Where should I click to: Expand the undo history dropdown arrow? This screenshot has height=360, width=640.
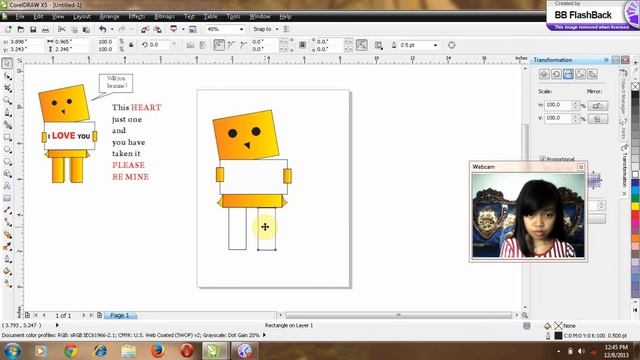(x=112, y=29)
